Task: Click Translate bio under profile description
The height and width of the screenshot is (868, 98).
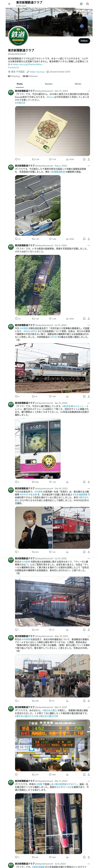Action: [x=14, y=67]
